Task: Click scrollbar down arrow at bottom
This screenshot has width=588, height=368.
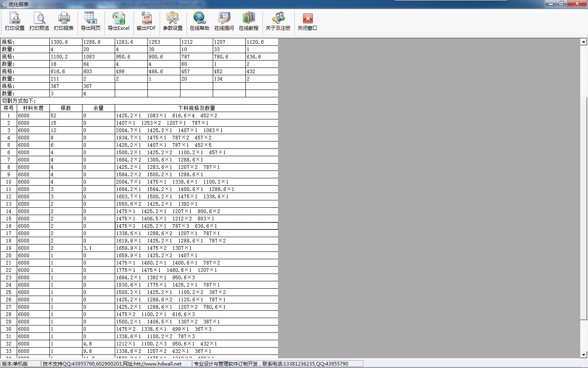Action: 584,355
